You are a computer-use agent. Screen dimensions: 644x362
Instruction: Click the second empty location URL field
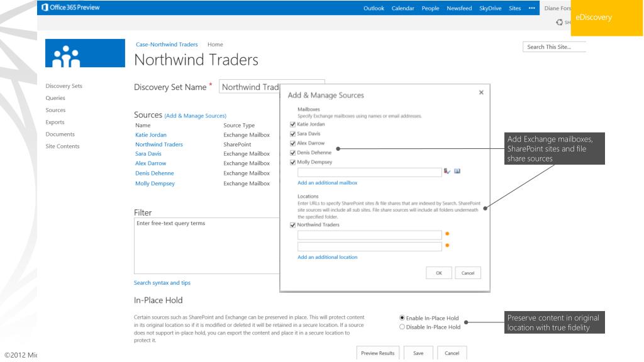pos(370,246)
